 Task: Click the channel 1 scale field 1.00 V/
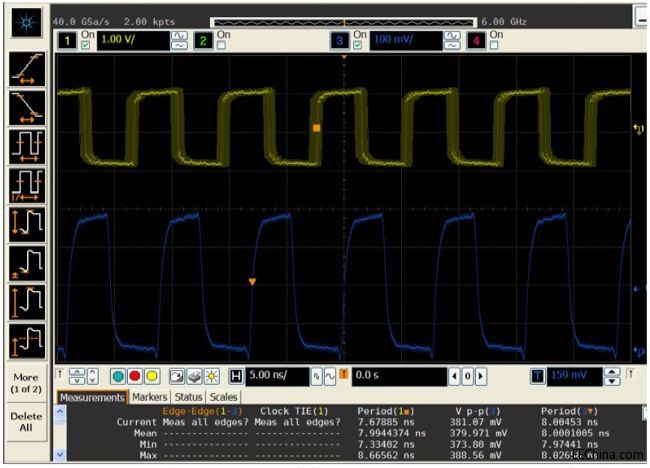pos(133,41)
